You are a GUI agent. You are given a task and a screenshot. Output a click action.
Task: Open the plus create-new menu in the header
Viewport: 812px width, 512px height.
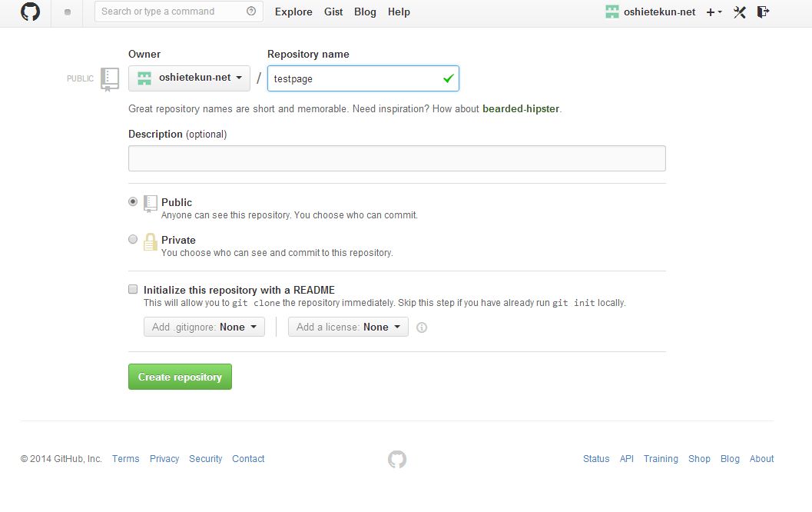714,12
